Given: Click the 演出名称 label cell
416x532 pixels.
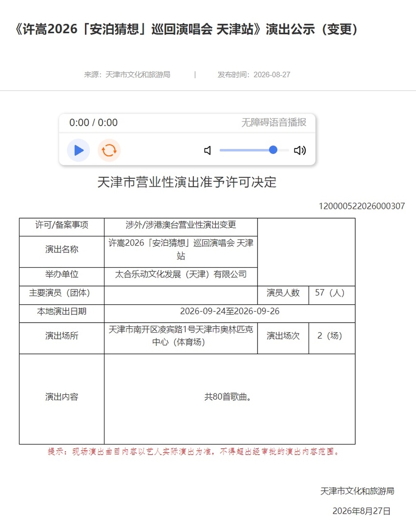Looking at the screenshot, I should (62, 252).
